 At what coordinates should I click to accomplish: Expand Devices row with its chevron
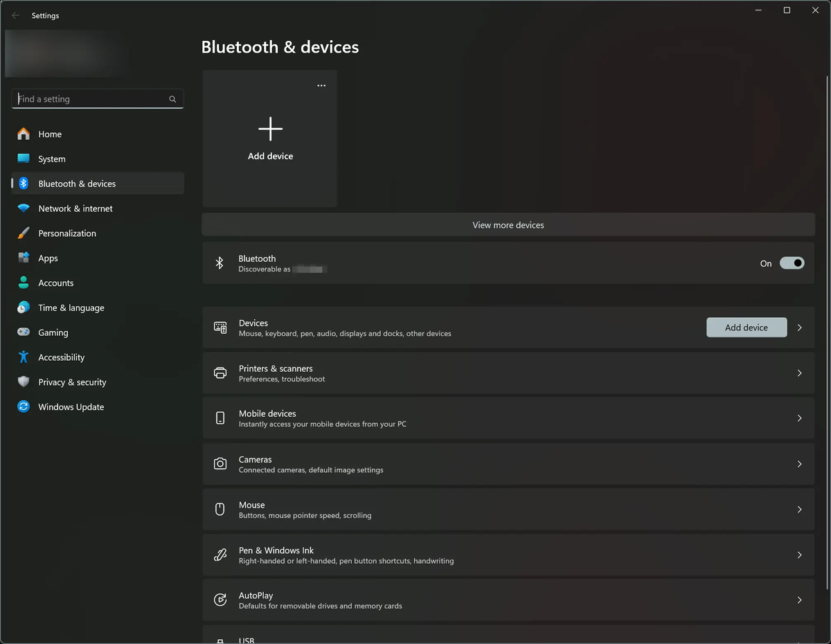pos(800,328)
